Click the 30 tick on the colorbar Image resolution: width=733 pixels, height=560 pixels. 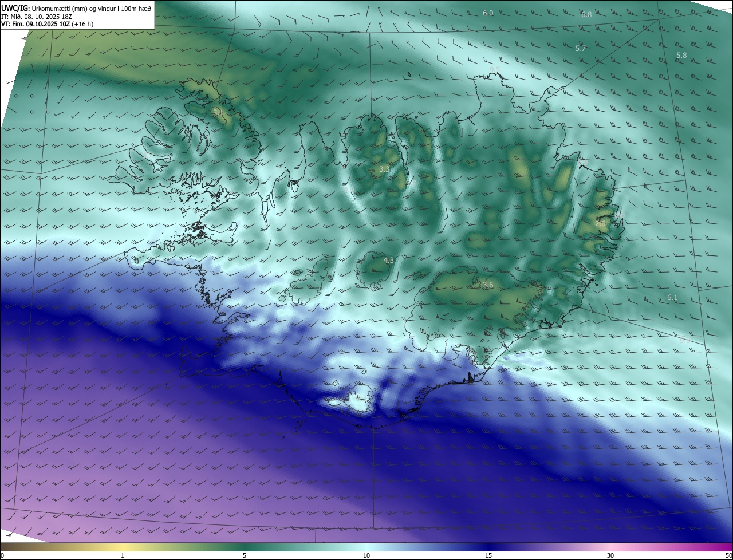click(x=610, y=555)
